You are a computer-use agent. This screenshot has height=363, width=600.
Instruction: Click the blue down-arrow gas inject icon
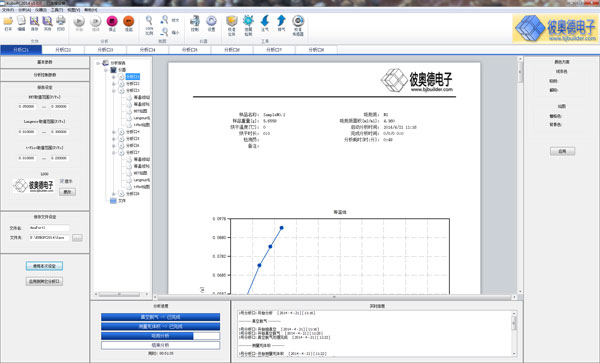click(265, 21)
